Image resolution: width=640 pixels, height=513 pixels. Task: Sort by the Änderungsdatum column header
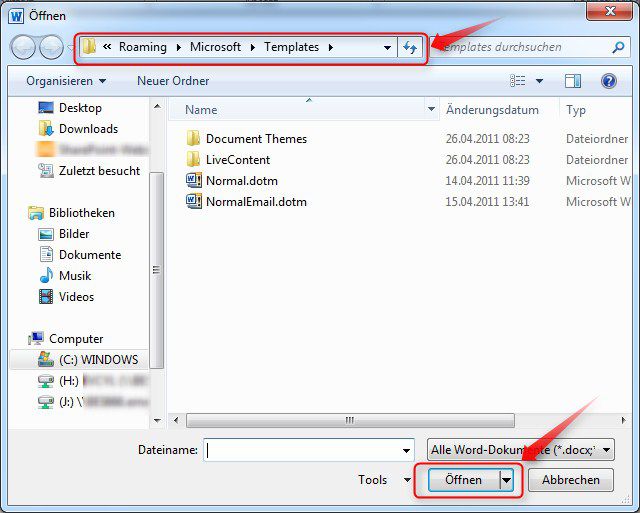(492, 110)
